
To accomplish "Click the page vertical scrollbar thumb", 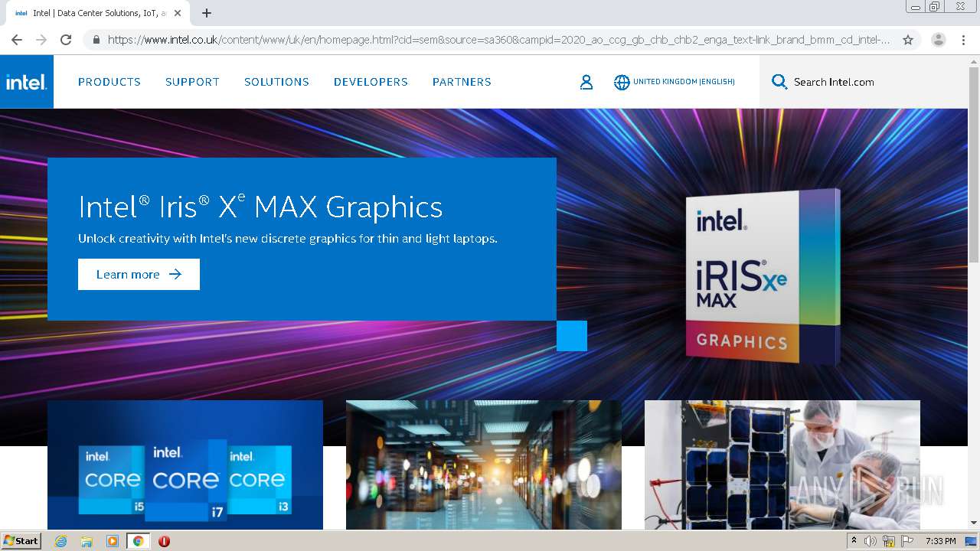I will click(974, 165).
